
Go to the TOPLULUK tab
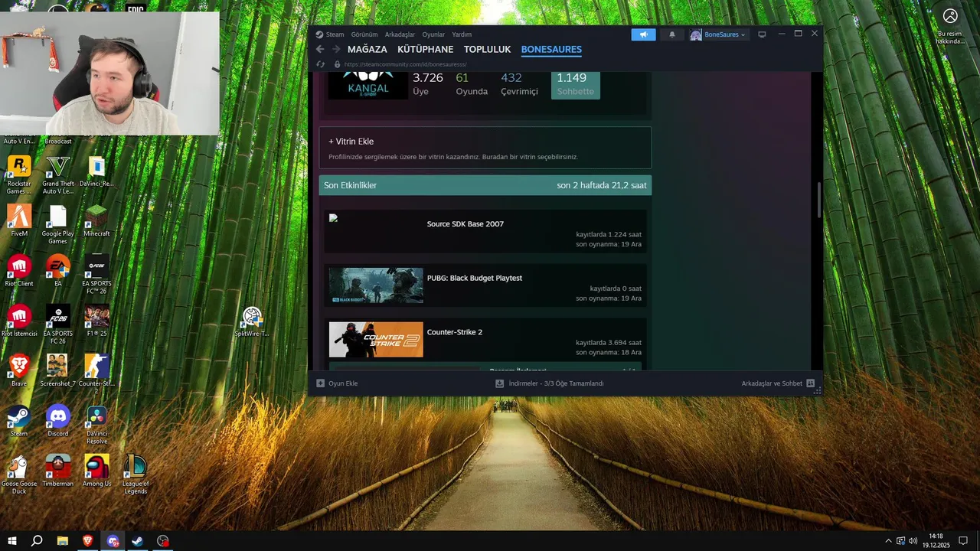coord(487,50)
